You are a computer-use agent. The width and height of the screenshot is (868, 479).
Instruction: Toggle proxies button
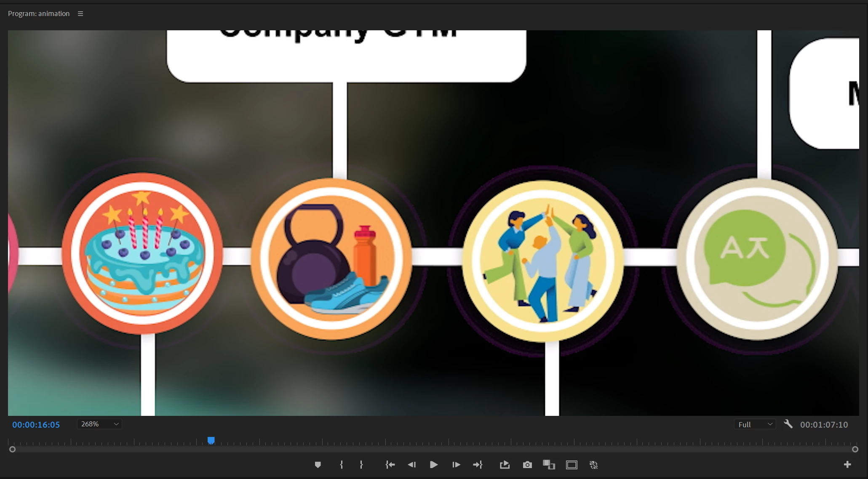(x=594, y=465)
